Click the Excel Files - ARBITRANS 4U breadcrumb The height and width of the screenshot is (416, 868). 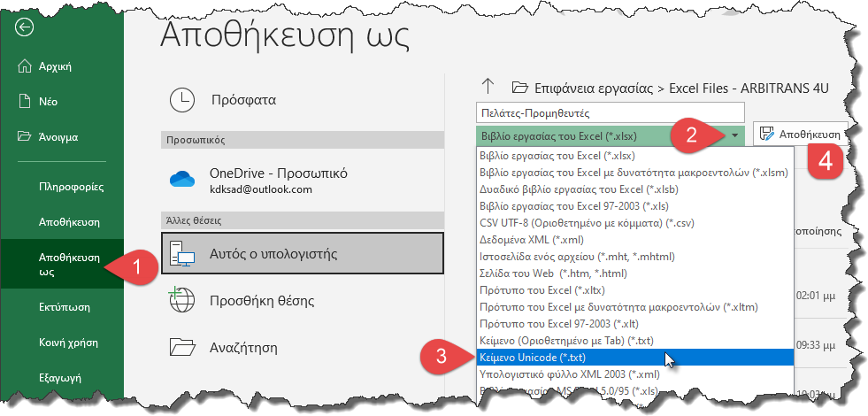tap(749, 89)
